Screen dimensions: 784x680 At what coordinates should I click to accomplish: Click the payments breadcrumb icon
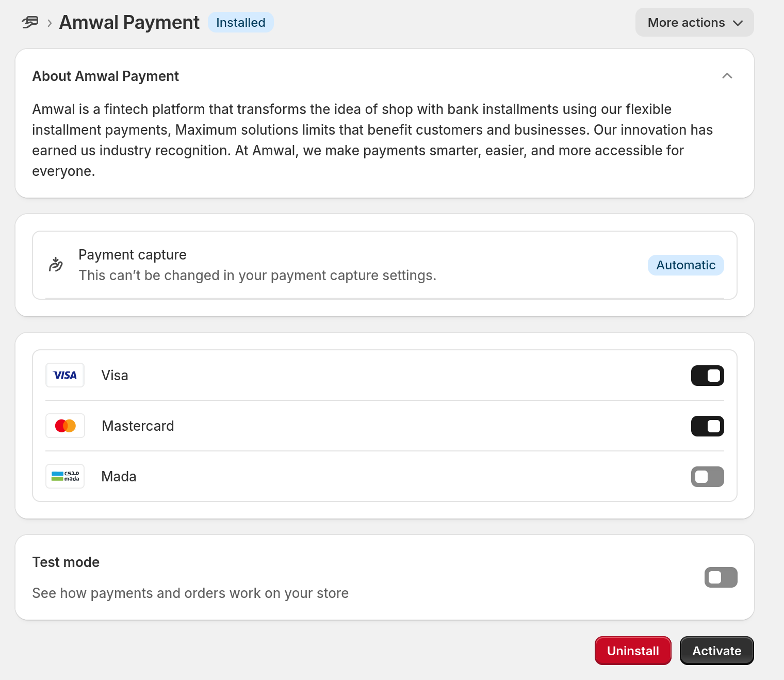pos(30,22)
